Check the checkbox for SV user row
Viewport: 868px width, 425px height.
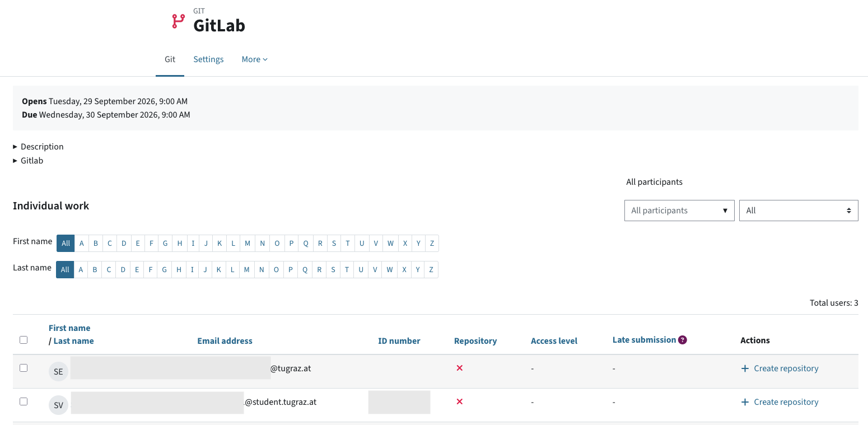coord(24,401)
